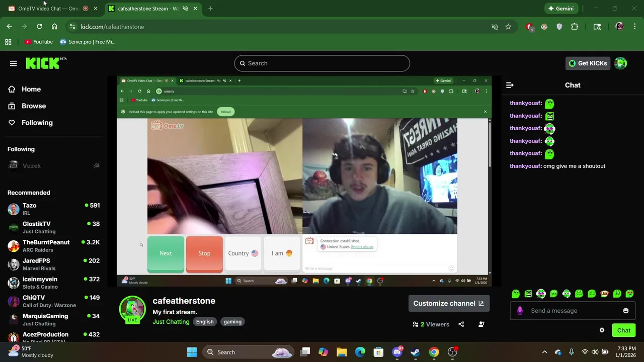Open Chrome Extensions puzzle icon

point(575,27)
